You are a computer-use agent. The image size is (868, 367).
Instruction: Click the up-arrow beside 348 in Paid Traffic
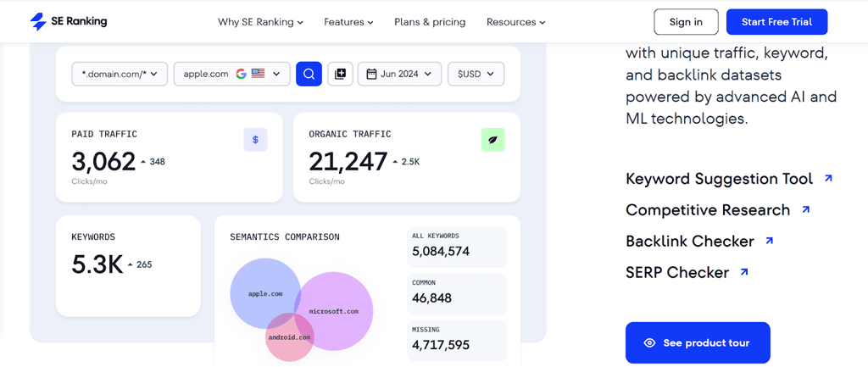click(142, 162)
